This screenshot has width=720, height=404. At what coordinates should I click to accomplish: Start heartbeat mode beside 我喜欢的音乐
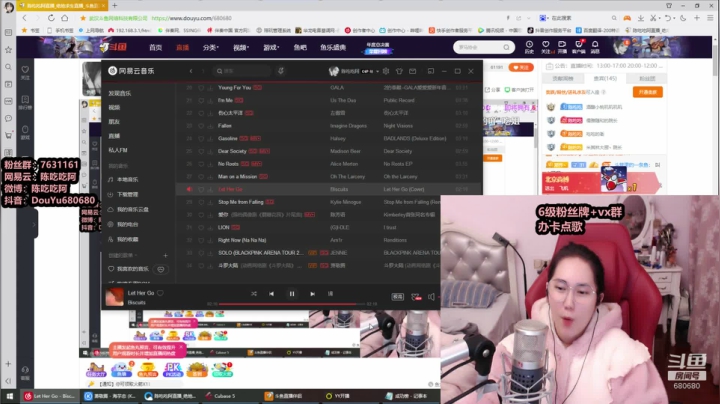click(x=161, y=269)
